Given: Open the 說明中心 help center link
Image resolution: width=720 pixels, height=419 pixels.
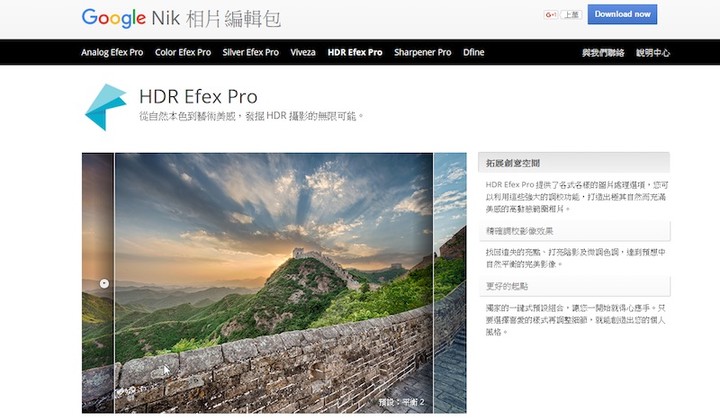Looking at the screenshot, I should [x=652, y=52].
